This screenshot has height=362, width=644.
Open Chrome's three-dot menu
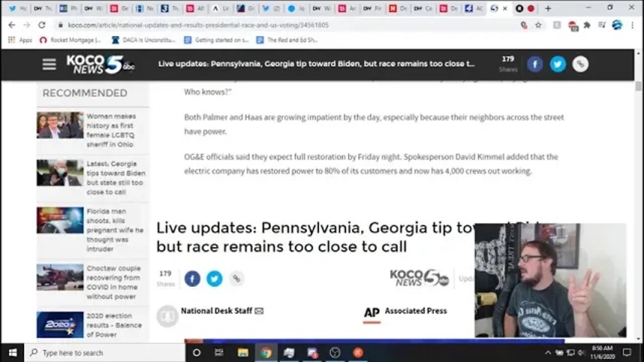coord(632,25)
